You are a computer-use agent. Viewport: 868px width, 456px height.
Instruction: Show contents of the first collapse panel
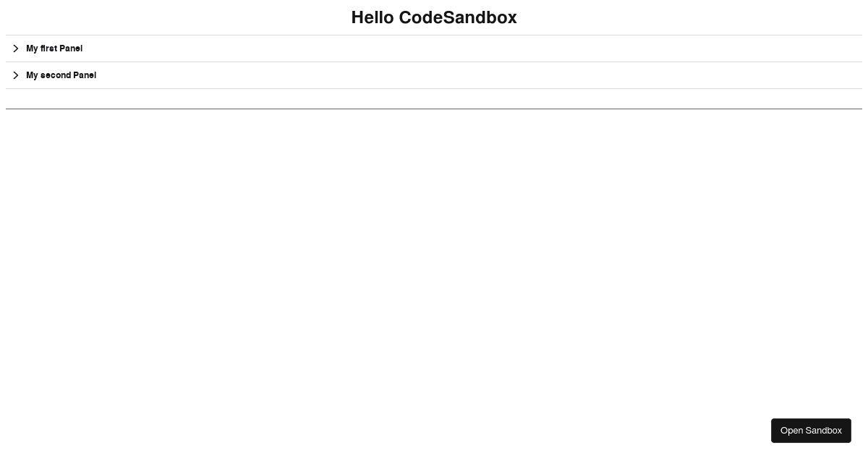pos(434,48)
